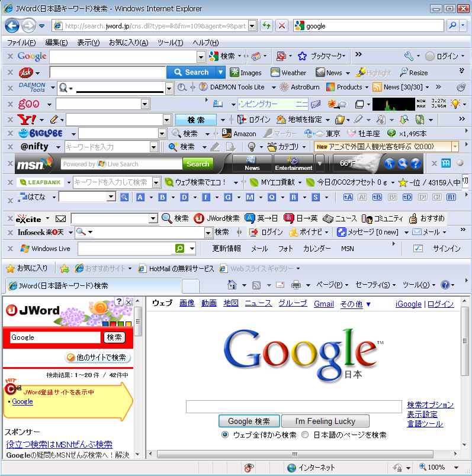Screen dimensions: 472x476
Task: Expand goo toolbar search field dropdown
Action: (145, 104)
